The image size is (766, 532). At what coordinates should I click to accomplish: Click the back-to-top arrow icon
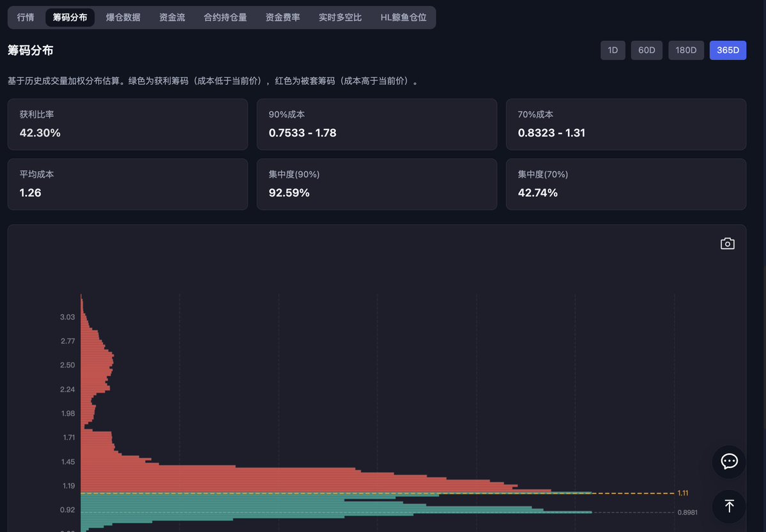click(x=729, y=506)
